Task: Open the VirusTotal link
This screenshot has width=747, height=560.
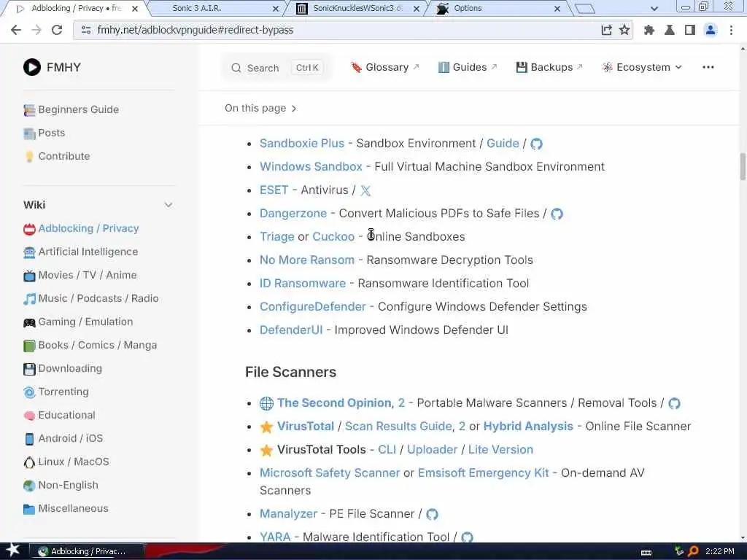Action: pyautogui.click(x=306, y=426)
